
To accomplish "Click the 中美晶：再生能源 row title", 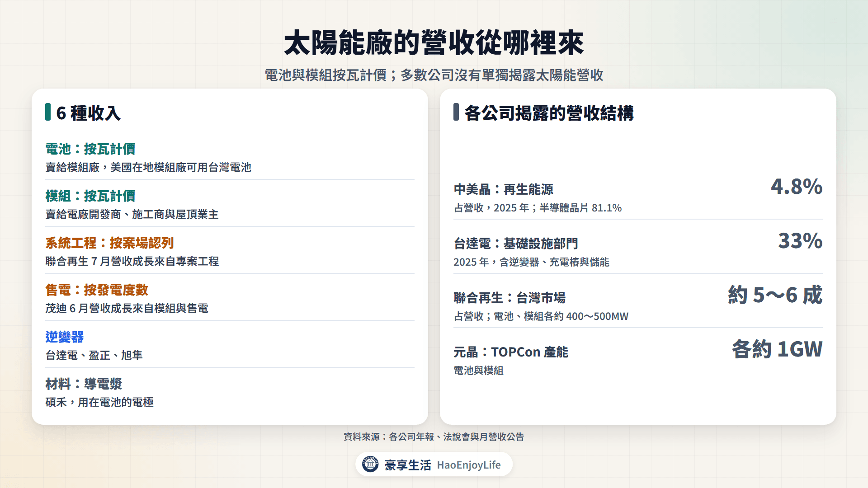I will pyautogui.click(x=504, y=189).
